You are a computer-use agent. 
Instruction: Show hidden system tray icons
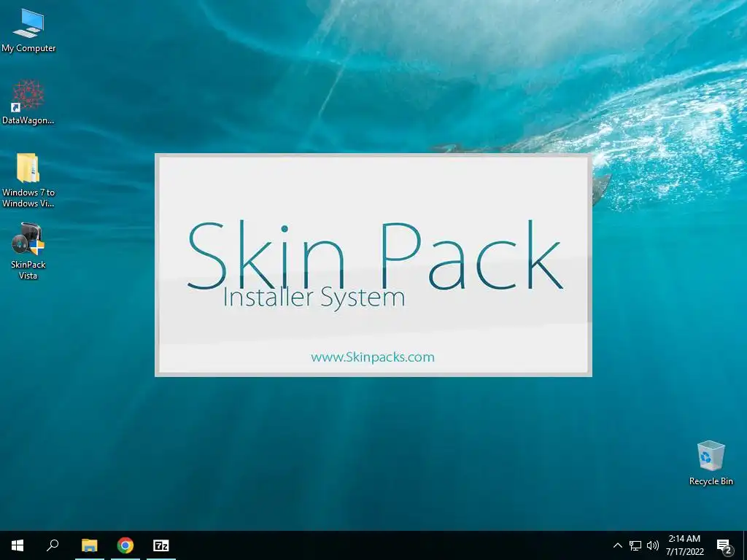(x=617, y=545)
